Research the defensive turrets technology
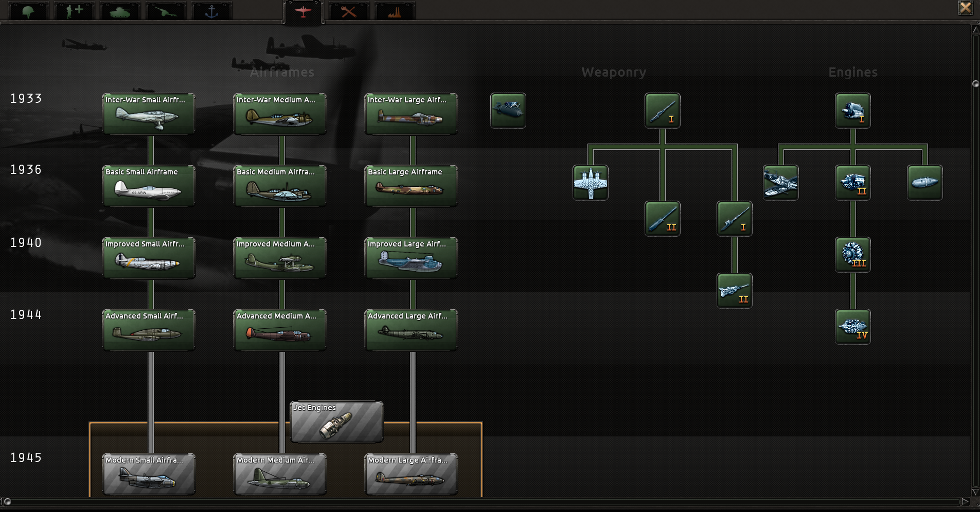 coord(591,183)
